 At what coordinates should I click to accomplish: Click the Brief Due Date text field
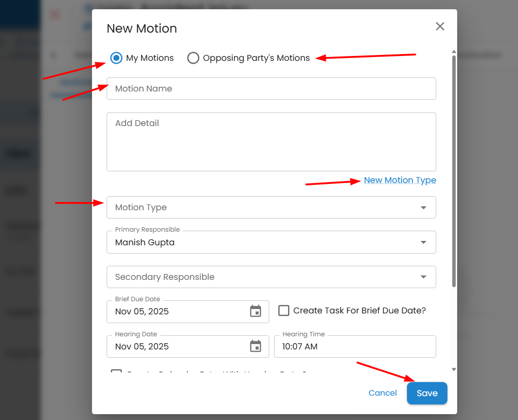pos(178,311)
